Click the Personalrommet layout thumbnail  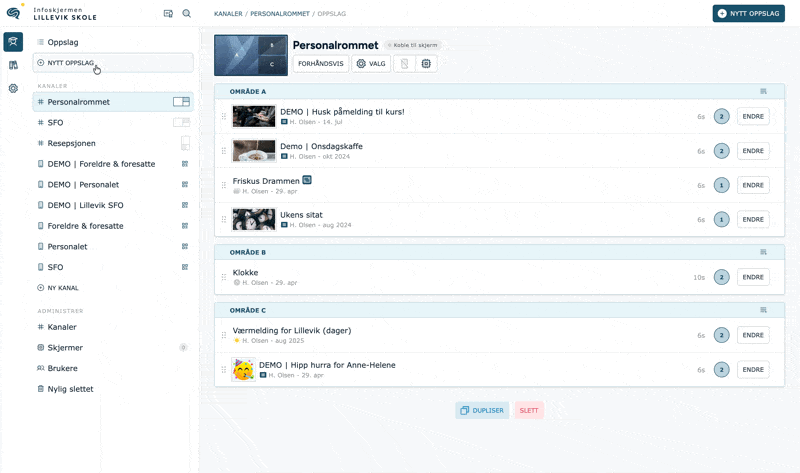pyautogui.click(x=251, y=55)
